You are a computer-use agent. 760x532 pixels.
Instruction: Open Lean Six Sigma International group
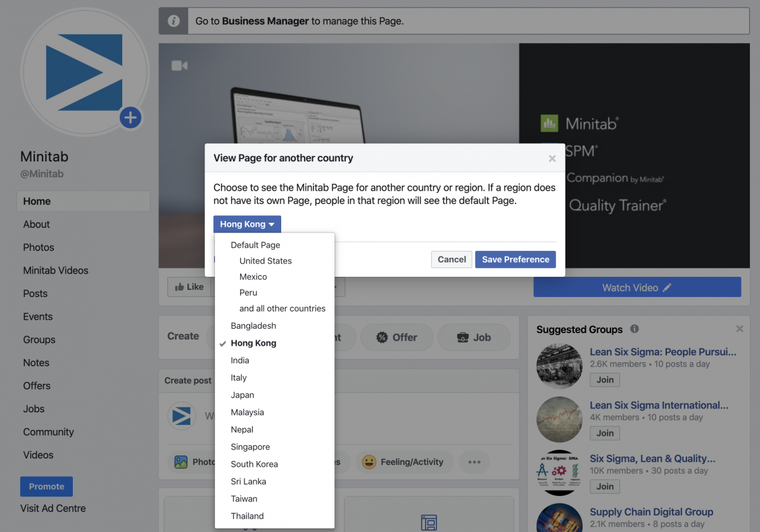tap(659, 405)
